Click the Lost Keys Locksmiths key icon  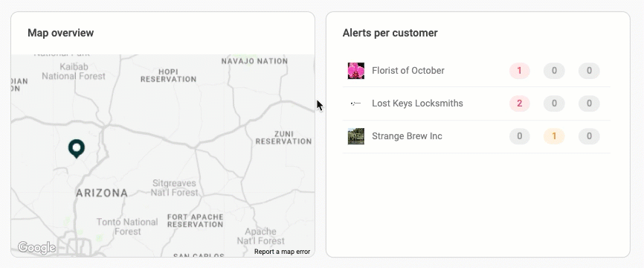click(355, 103)
